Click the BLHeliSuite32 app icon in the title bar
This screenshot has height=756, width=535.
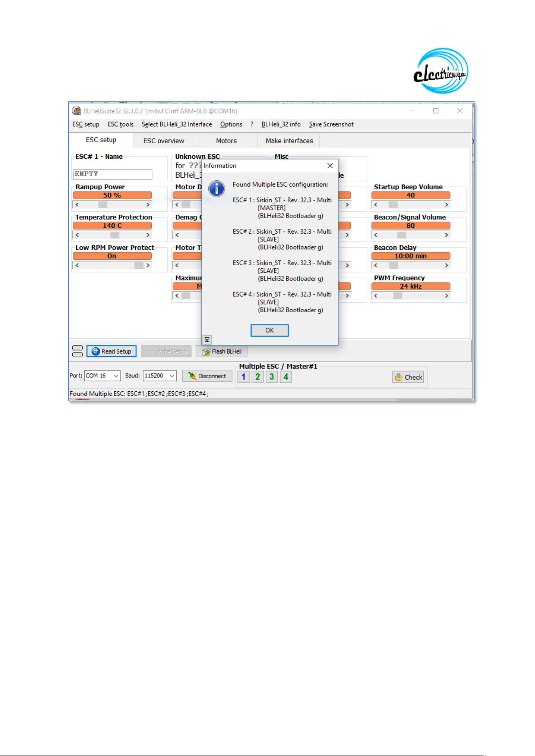point(77,111)
